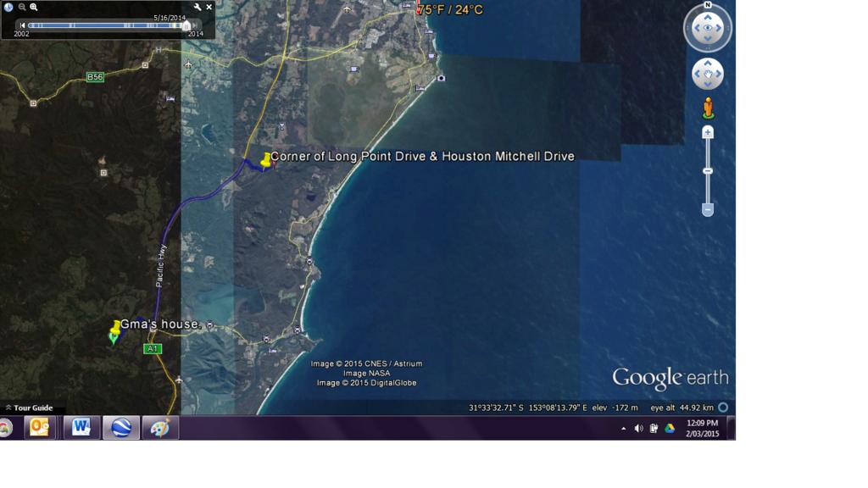
Task: Zoom in the time slider range
Action: click(x=34, y=7)
